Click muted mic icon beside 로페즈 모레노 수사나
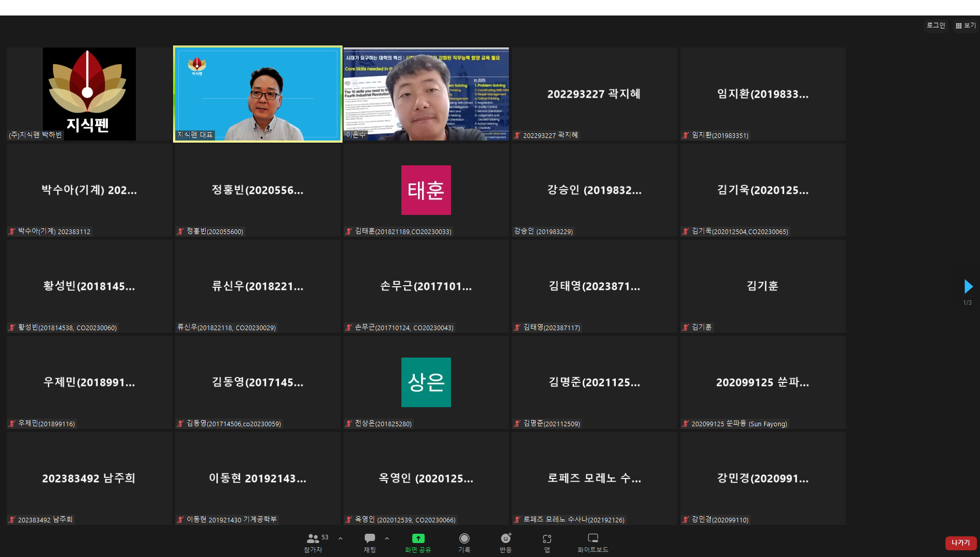980x557 pixels. (x=517, y=520)
